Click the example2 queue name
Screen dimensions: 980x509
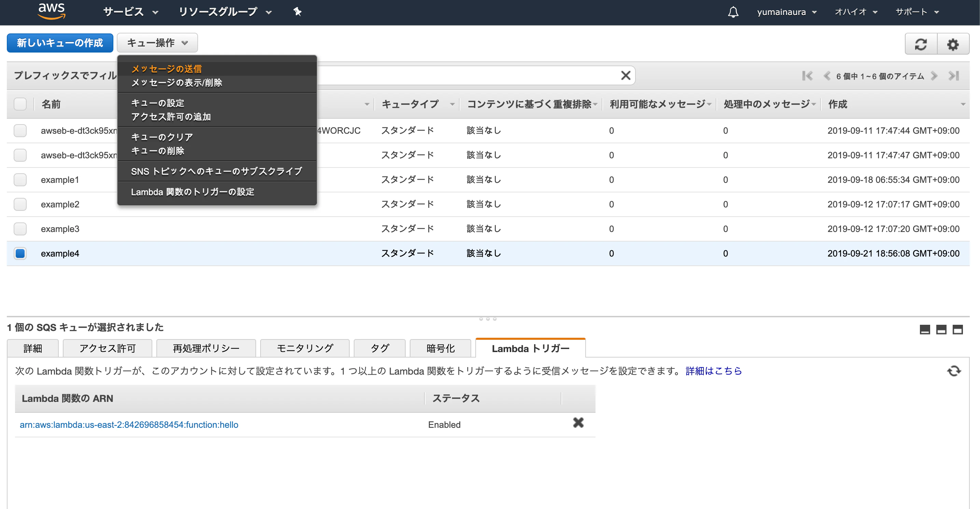click(x=60, y=204)
